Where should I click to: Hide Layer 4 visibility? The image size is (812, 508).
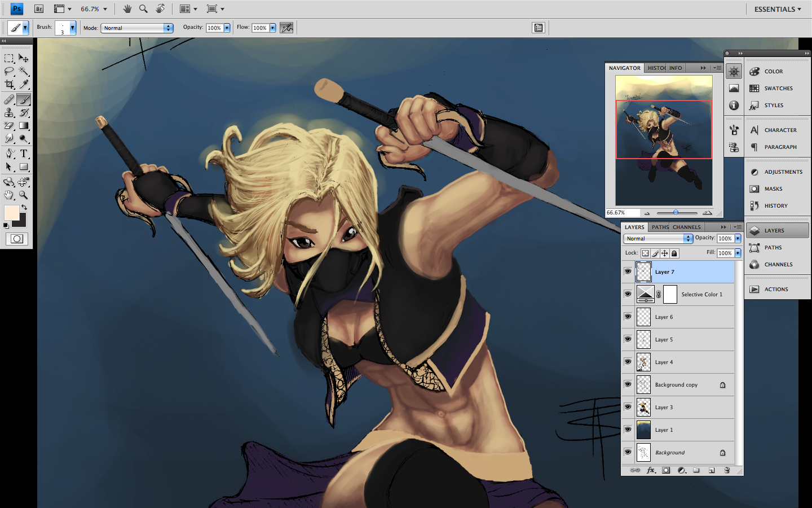pos(628,362)
